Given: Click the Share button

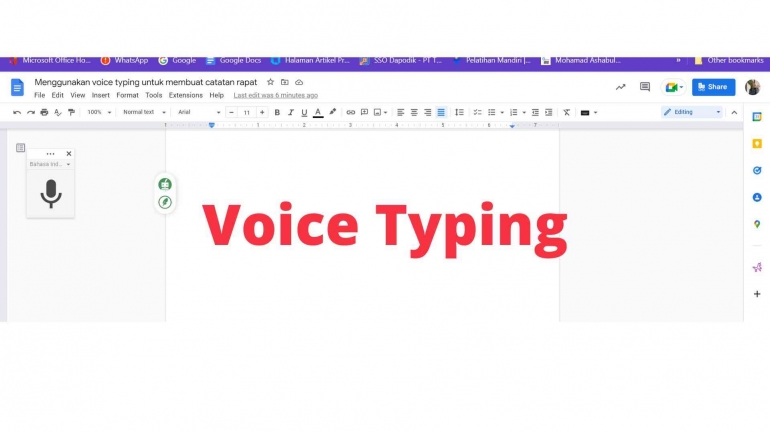Looking at the screenshot, I should [x=714, y=87].
